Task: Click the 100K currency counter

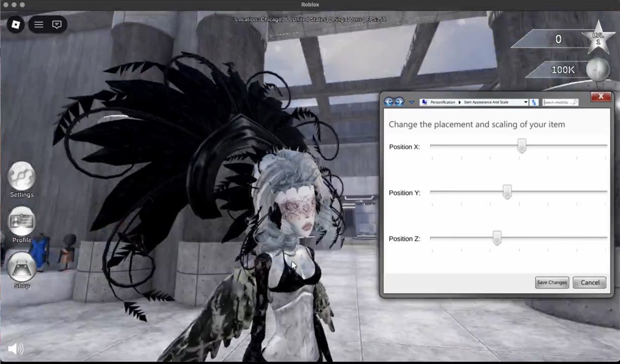Action: coord(563,70)
